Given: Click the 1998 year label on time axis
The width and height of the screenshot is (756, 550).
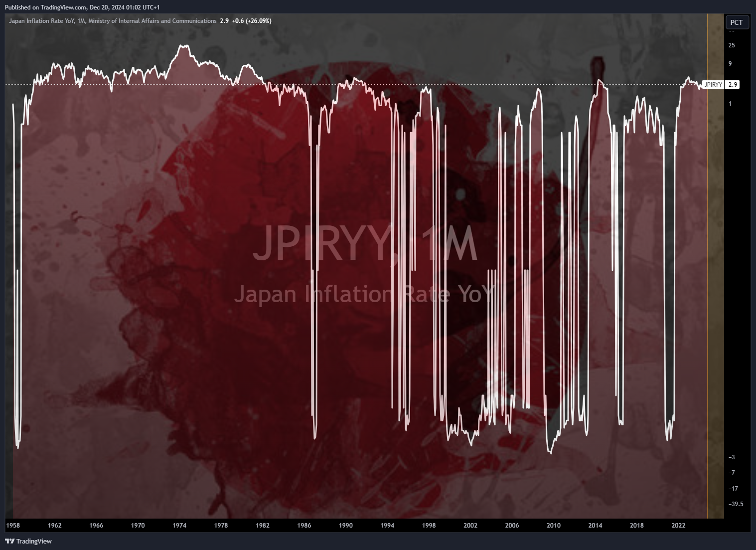Looking at the screenshot, I should coord(429,525).
